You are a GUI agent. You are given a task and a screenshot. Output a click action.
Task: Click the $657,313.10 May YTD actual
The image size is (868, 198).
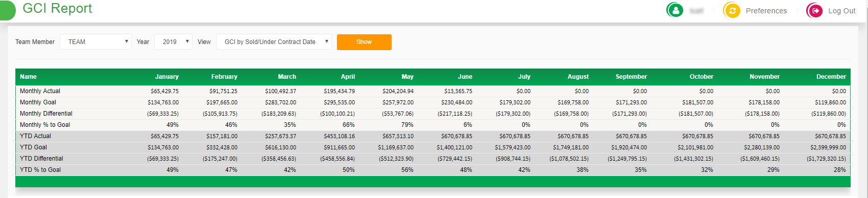(398, 136)
